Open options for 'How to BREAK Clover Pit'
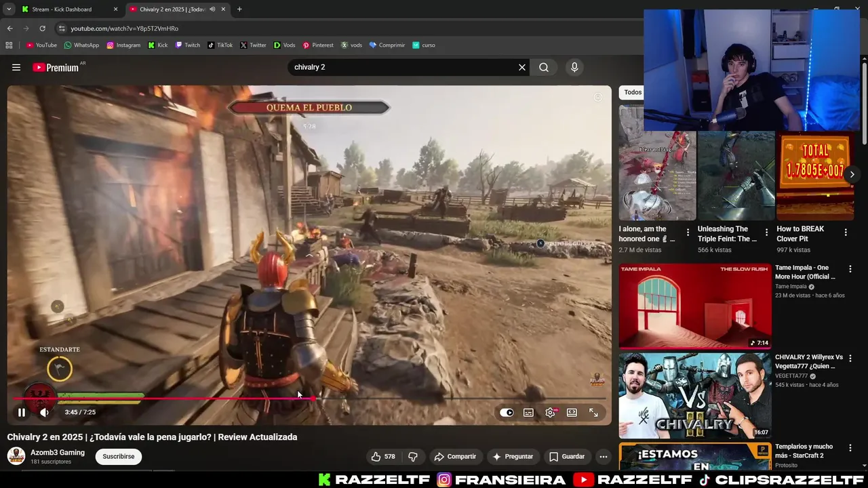Image resolution: width=868 pixels, height=488 pixels. pyautogui.click(x=846, y=232)
